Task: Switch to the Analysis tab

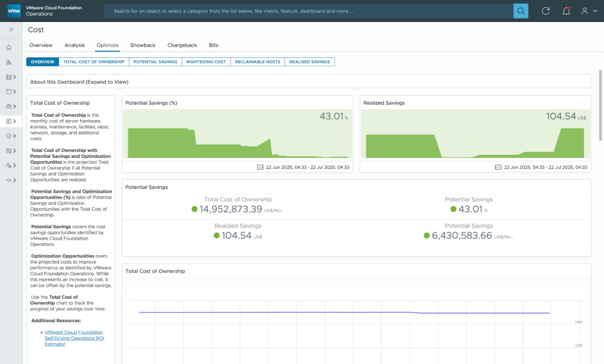Action: point(74,45)
